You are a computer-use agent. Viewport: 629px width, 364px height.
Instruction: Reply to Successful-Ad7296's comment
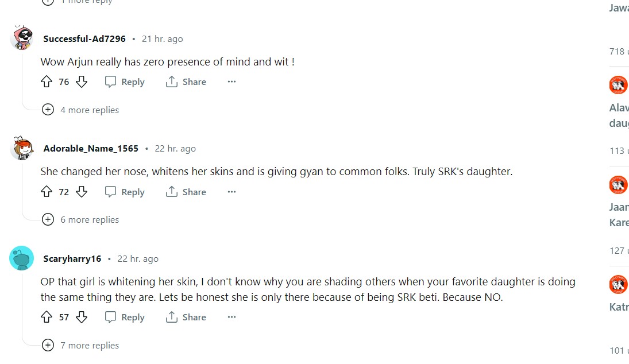tap(125, 82)
